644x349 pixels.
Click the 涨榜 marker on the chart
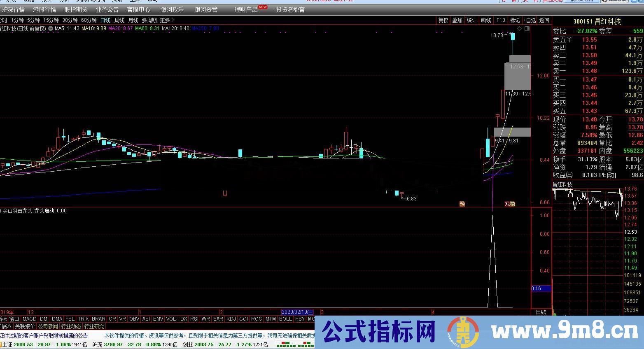(x=510, y=204)
